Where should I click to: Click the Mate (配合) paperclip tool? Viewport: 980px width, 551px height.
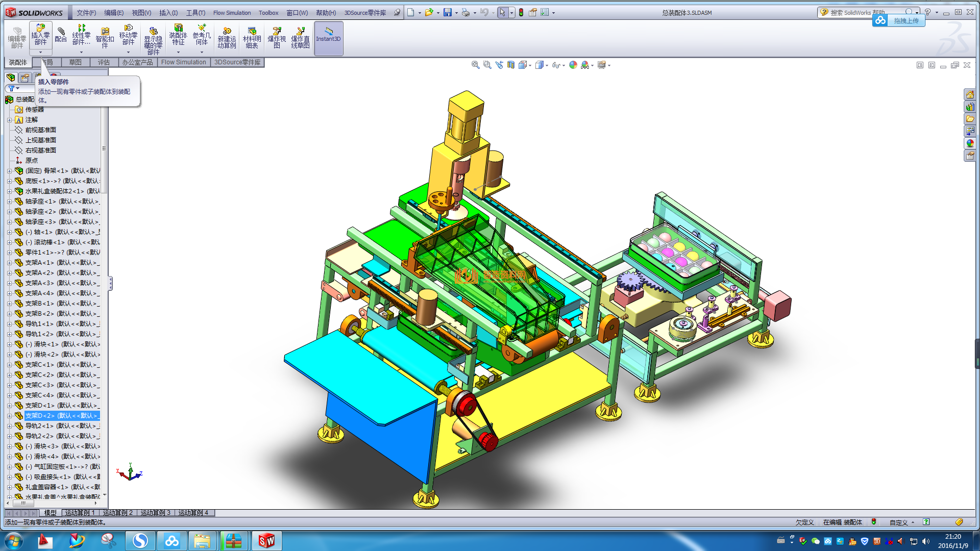pyautogui.click(x=61, y=35)
